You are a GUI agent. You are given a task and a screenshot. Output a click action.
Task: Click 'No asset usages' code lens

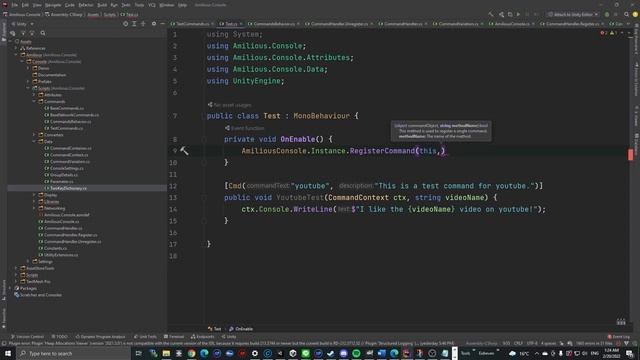pyautogui.click(x=232, y=105)
